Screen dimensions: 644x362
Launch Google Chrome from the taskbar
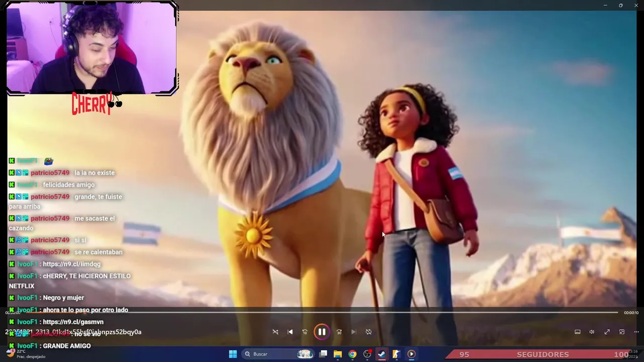click(x=352, y=354)
